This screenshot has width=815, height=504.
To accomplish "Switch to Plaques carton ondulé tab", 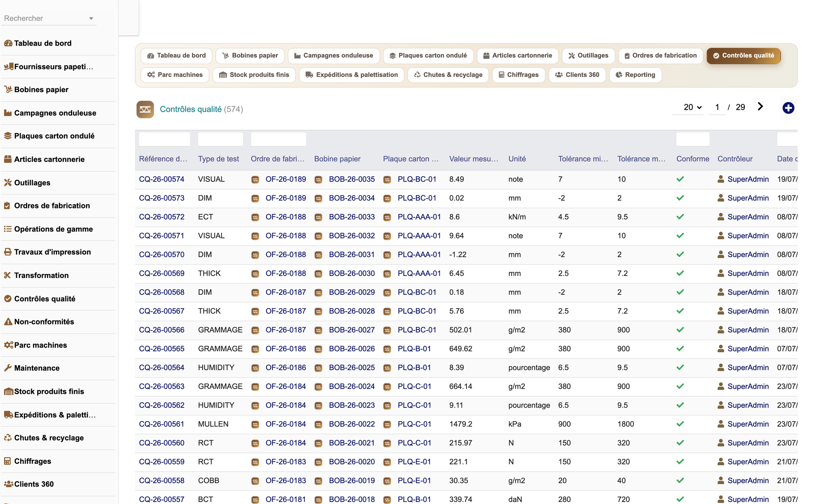I will click(x=428, y=56).
